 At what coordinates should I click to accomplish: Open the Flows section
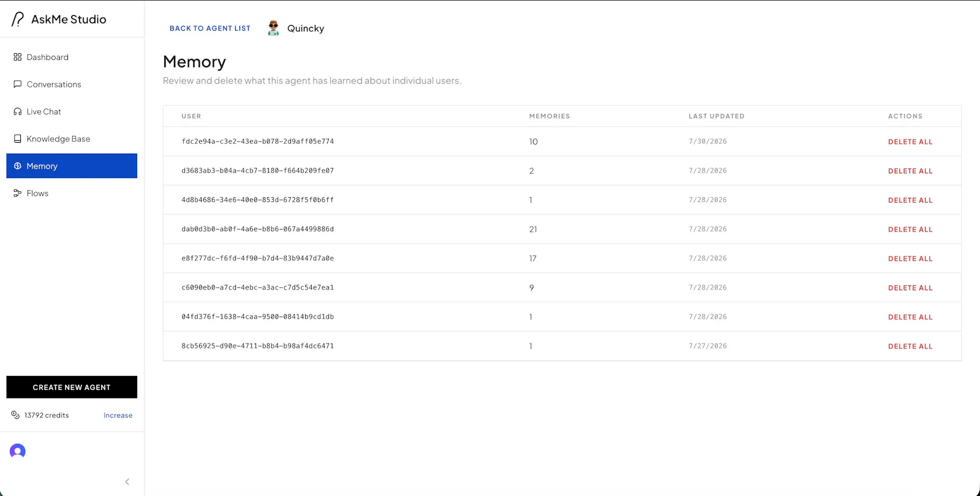72,194
